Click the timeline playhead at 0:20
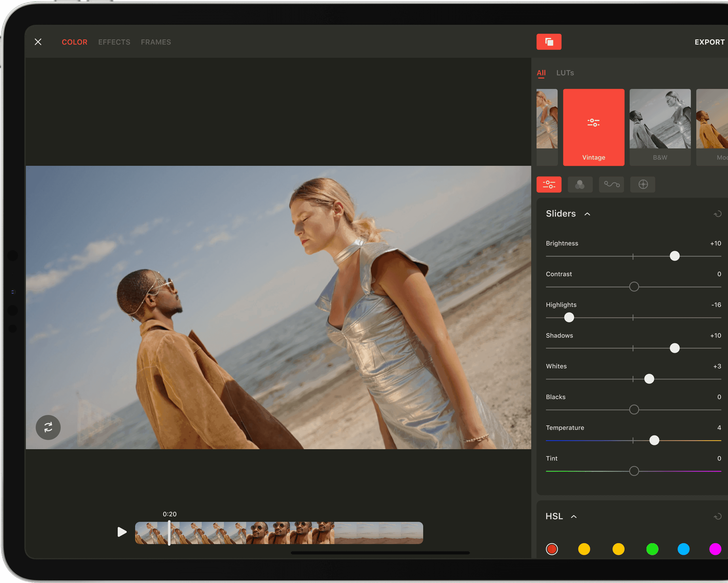The height and width of the screenshot is (583, 728). 169,533
